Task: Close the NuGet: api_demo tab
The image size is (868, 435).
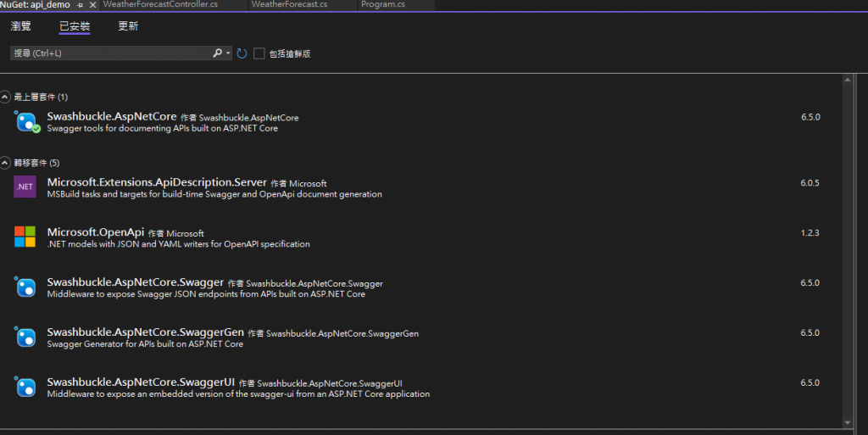Action: [92, 5]
